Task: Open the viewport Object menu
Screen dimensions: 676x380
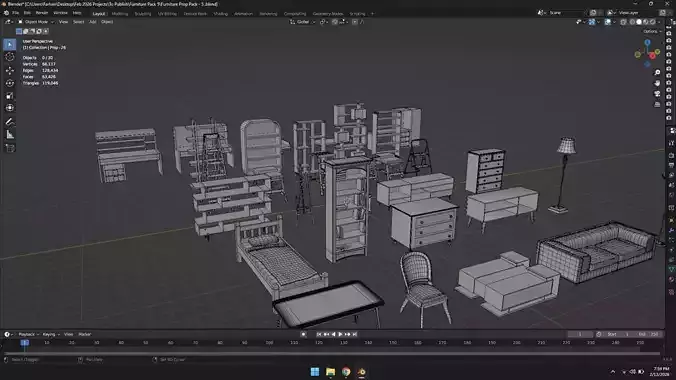Action: click(107, 22)
